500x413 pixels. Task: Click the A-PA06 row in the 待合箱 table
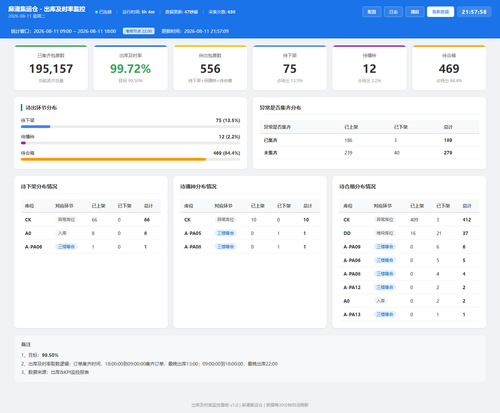(409, 260)
